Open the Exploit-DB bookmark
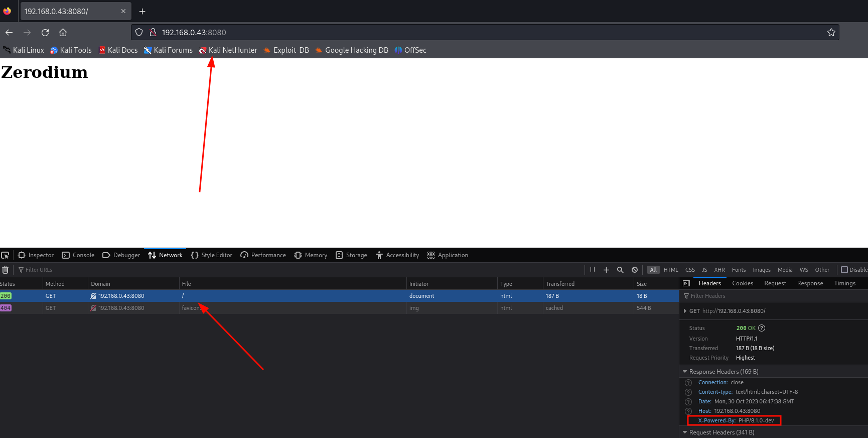Image resolution: width=868 pixels, height=438 pixels. click(x=286, y=50)
